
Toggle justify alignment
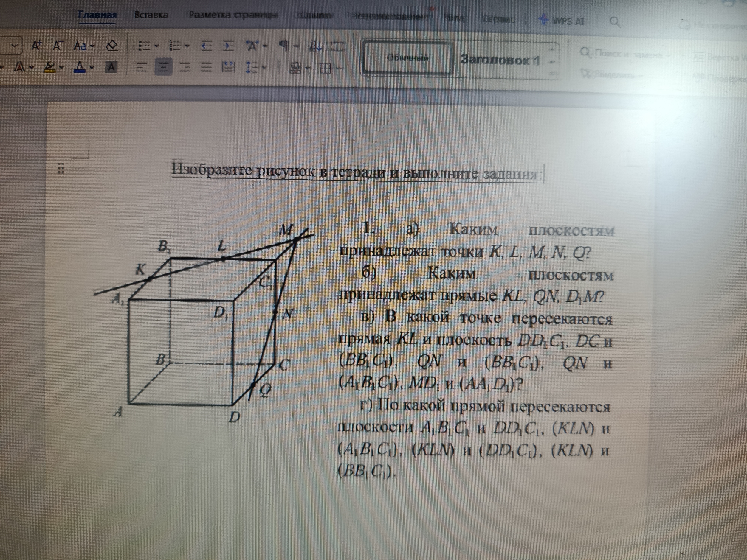(206, 68)
